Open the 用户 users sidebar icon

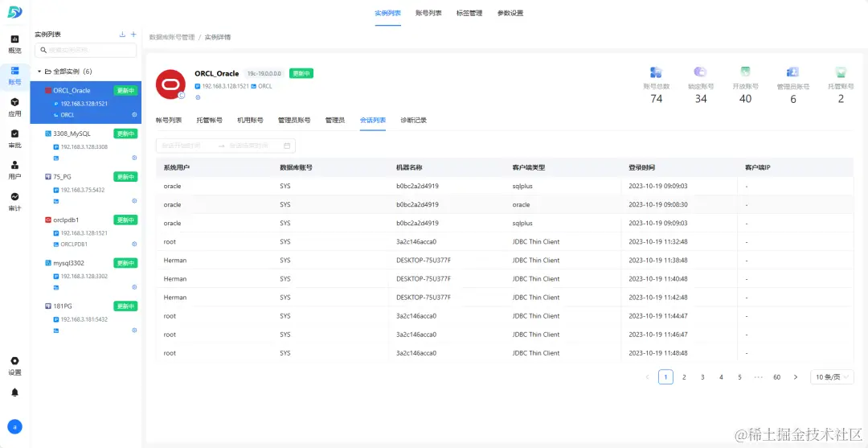[x=15, y=170]
